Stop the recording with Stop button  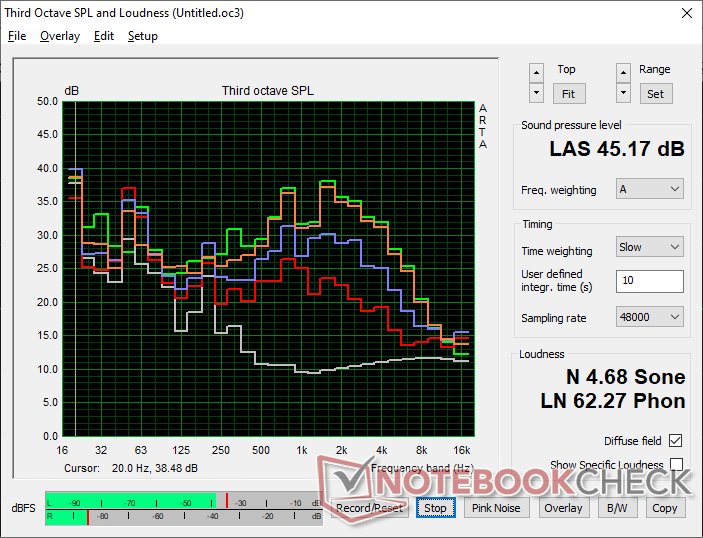[435, 508]
